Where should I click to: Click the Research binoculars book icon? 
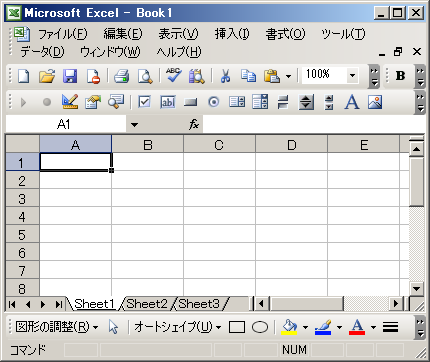click(x=197, y=76)
